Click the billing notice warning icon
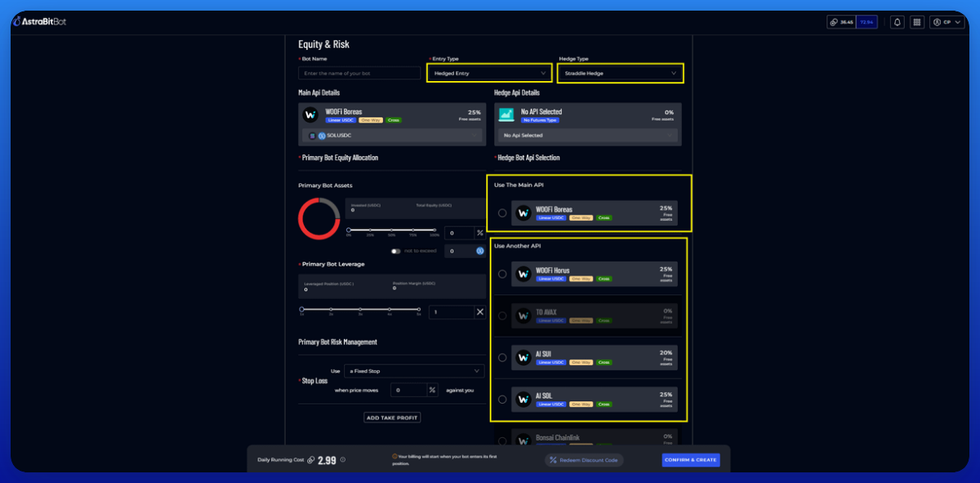980x483 pixels. click(395, 456)
